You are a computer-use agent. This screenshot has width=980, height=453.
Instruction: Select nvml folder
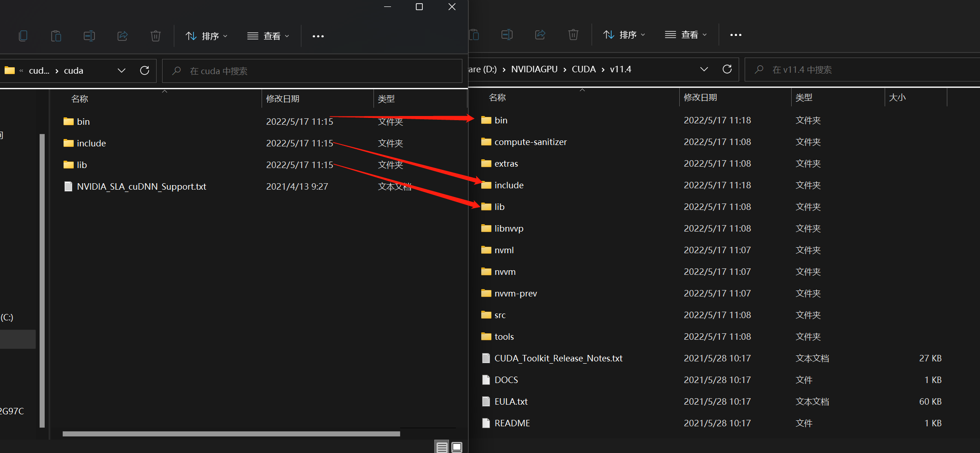click(x=504, y=250)
